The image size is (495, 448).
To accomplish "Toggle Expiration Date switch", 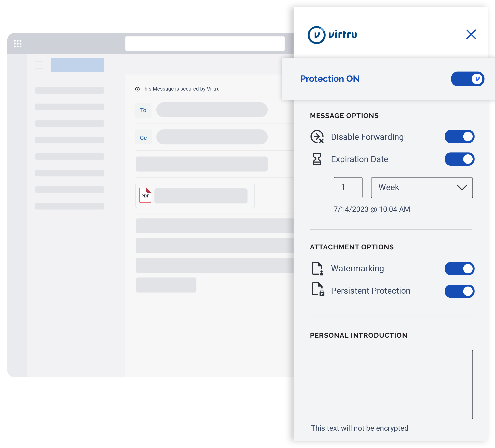I will 459,159.
